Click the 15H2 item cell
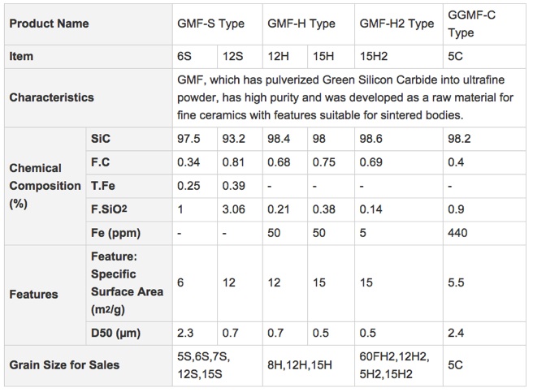533x392 pixels. coord(399,56)
